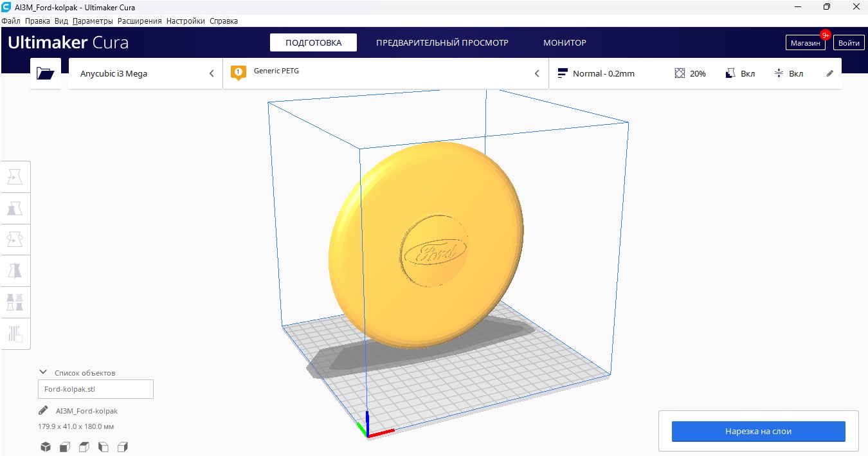Select the Move tool in left toolbar

15,177
